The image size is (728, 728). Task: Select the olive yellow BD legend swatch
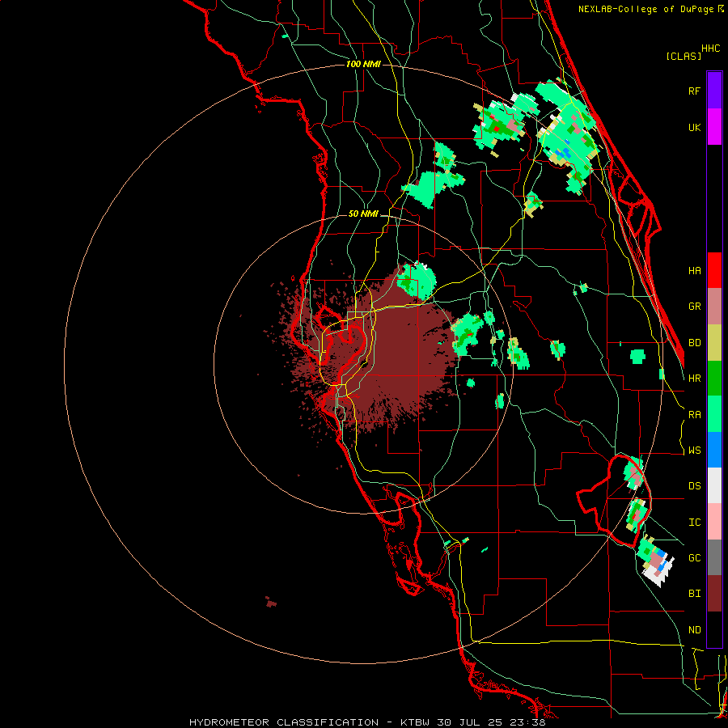pyautogui.click(x=714, y=343)
